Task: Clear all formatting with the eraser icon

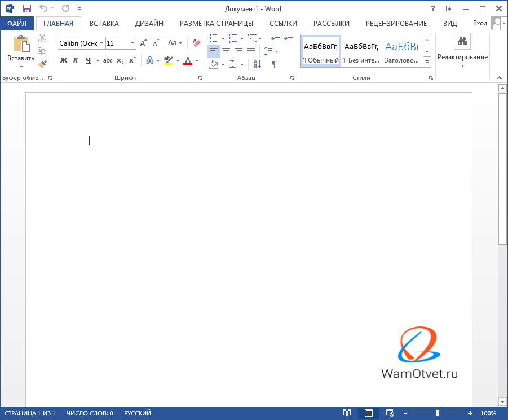Action: (x=196, y=43)
